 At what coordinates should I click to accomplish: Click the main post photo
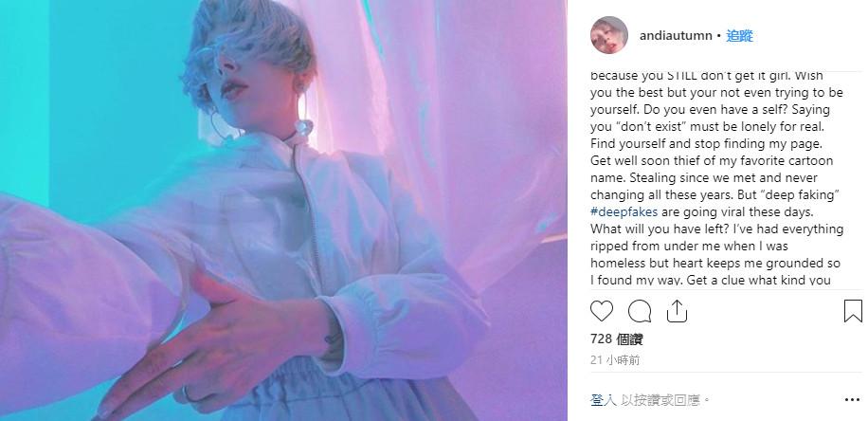[283, 210]
